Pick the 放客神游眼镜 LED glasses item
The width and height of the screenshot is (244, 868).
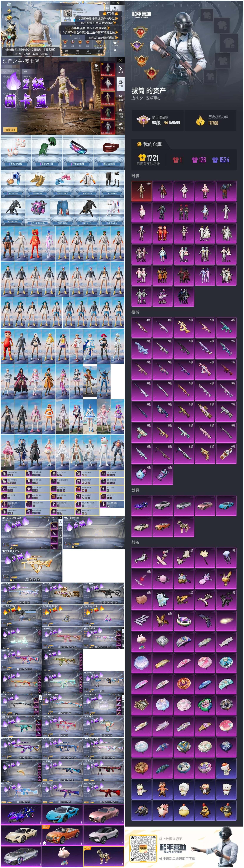[x=78, y=152]
